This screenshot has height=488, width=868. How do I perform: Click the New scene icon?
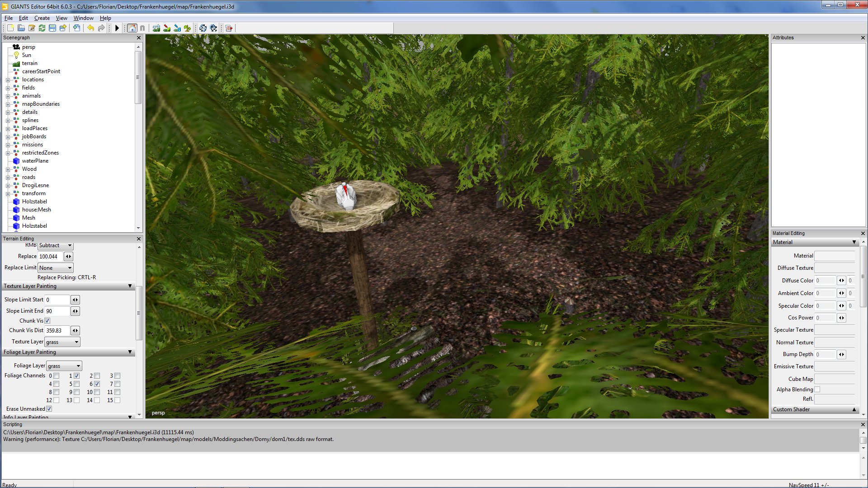click(10, 28)
